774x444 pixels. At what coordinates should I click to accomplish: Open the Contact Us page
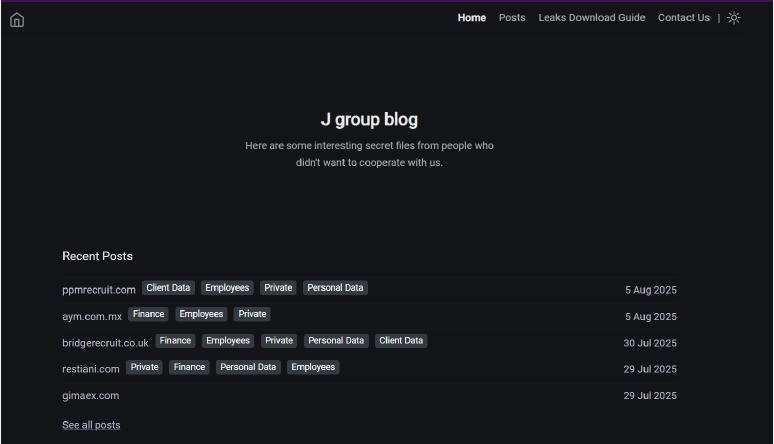pos(684,18)
